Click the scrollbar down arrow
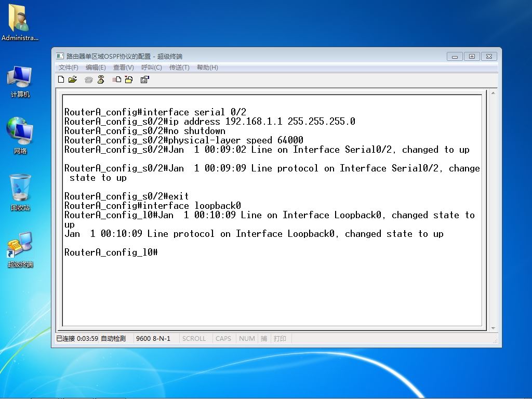The width and height of the screenshot is (532, 399). tap(493, 328)
